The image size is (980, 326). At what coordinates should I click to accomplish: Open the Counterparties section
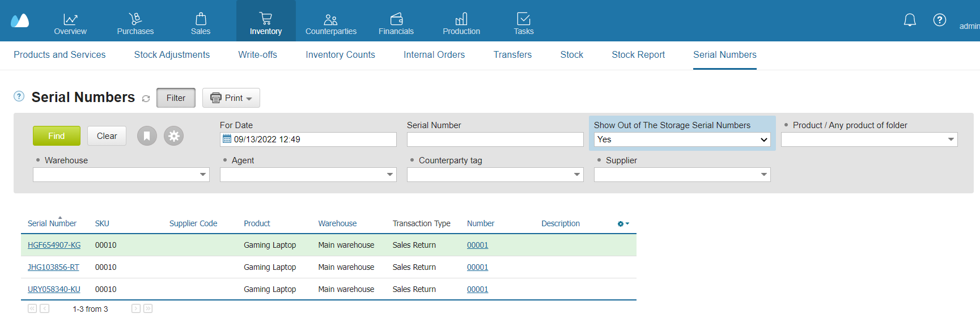(x=331, y=24)
